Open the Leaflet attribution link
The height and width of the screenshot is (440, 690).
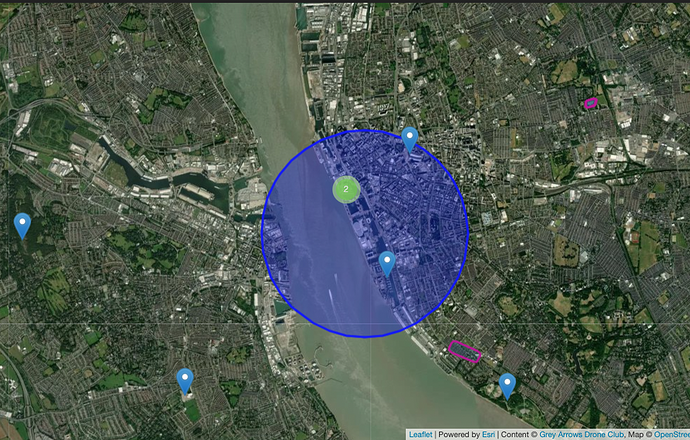(x=420, y=434)
